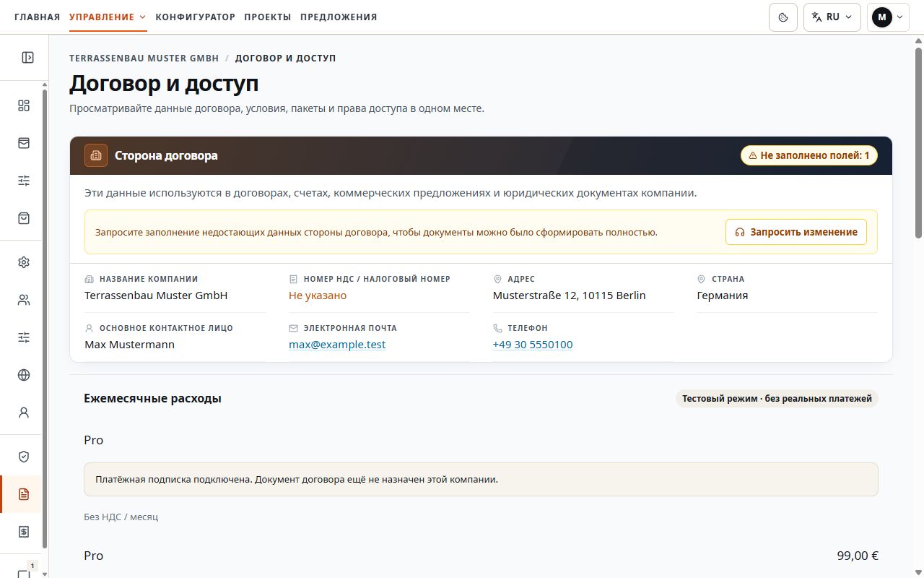The height and width of the screenshot is (578, 924).
Task: Open the max@example.test email link
Action: pos(337,345)
